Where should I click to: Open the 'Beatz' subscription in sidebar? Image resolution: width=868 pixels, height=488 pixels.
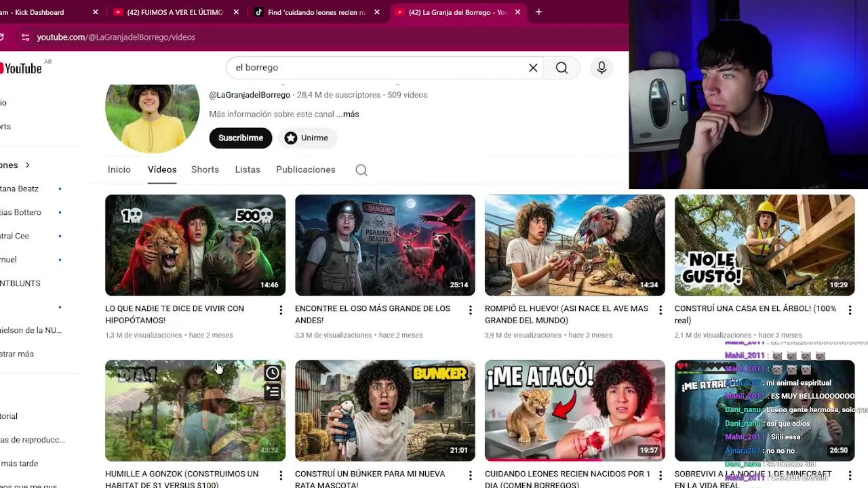coord(19,188)
